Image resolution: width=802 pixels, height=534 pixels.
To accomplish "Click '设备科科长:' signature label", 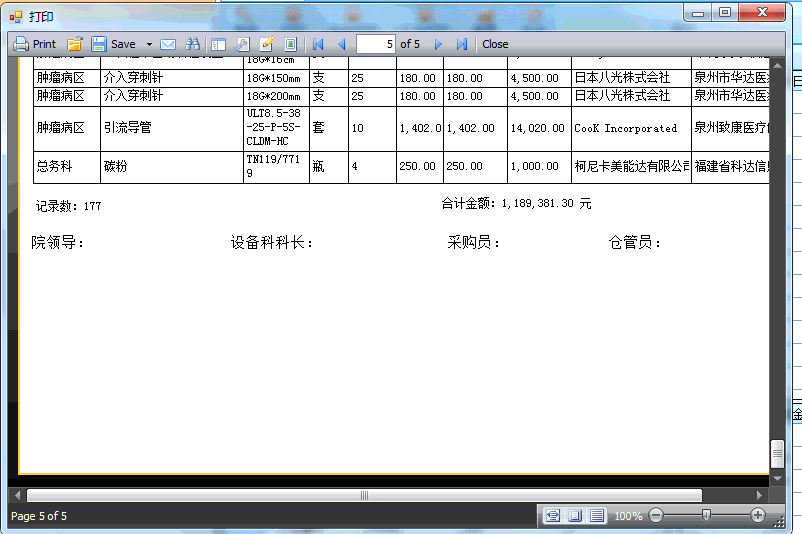I will [x=271, y=242].
